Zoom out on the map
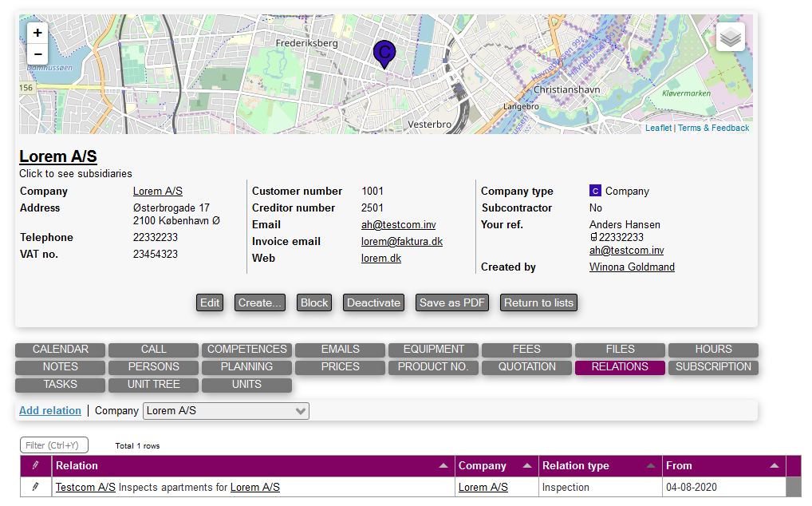This screenshot has height=506, width=812. click(37, 54)
